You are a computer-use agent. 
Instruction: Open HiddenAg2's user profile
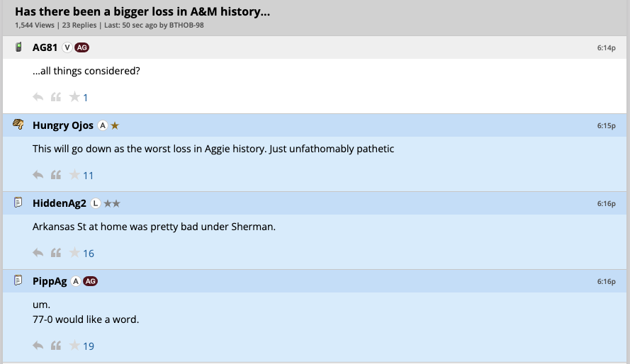point(60,203)
